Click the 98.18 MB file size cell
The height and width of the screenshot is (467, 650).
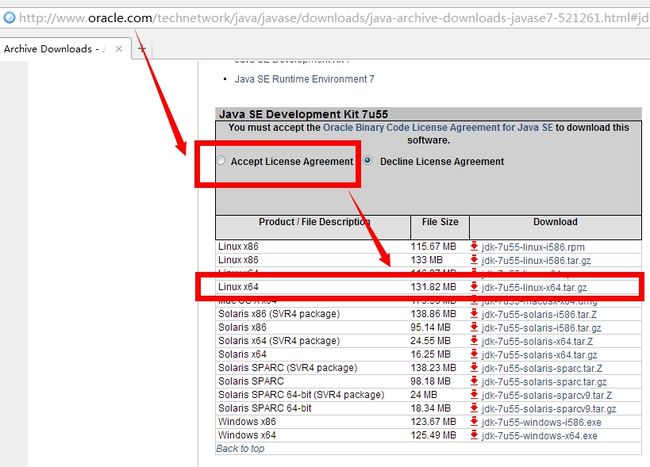point(430,381)
